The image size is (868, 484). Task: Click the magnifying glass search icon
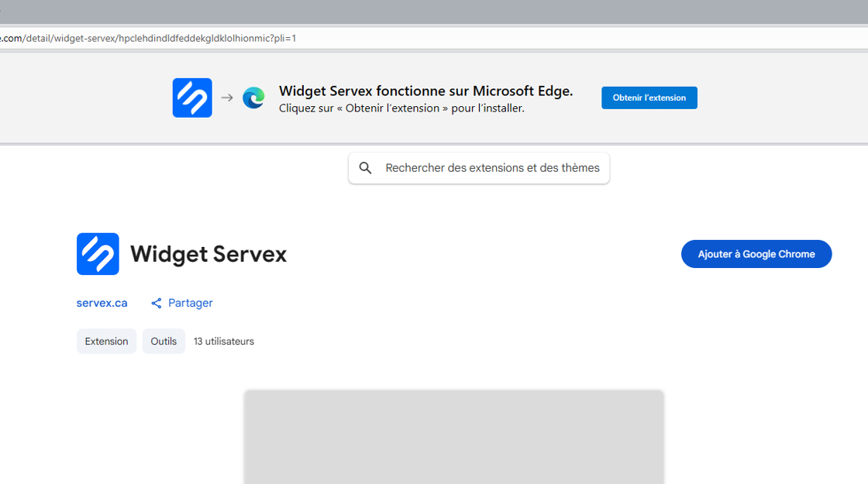366,168
